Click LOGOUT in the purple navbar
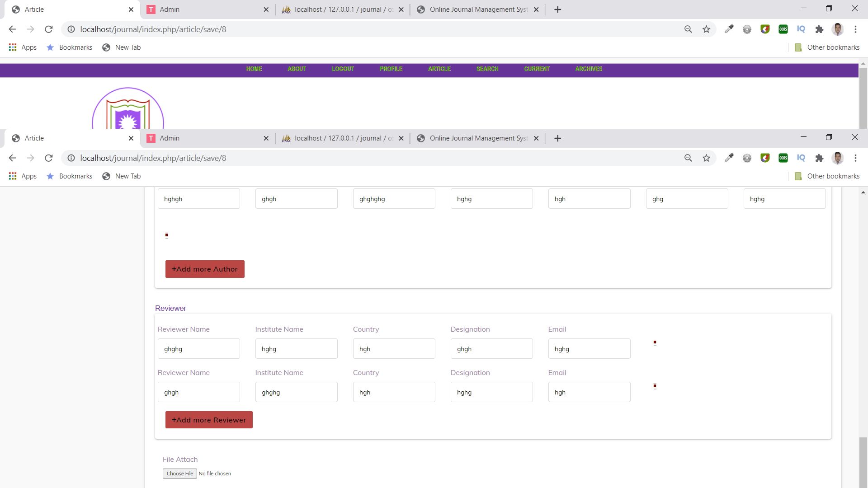This screenshot has width=868, height=488. pyautogui.click(x=343, y=69)
